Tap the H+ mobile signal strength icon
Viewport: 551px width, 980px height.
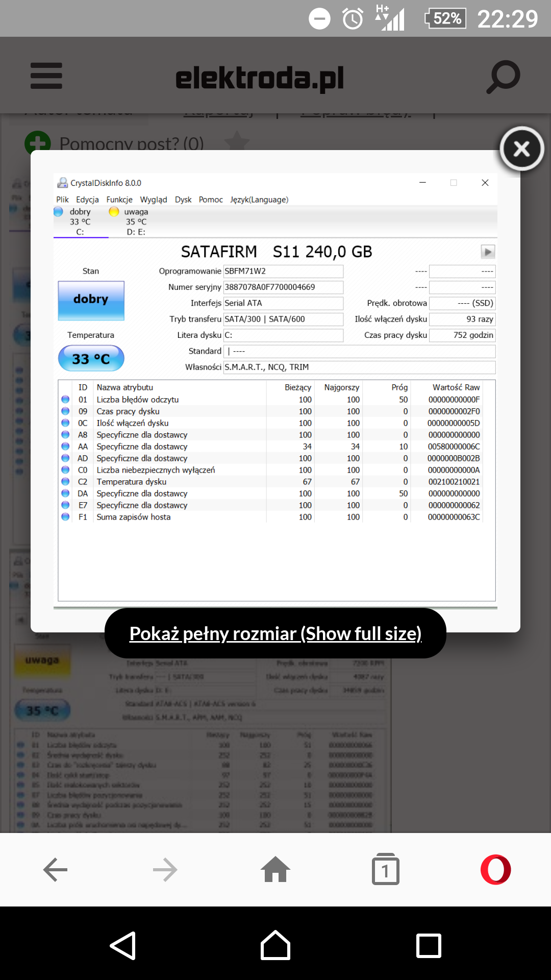[x=390, y=18]
